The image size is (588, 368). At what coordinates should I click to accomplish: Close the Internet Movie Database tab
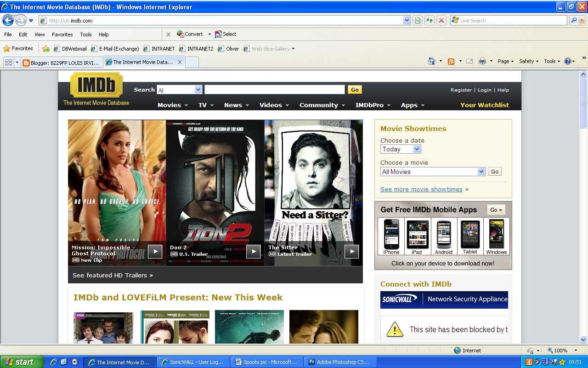pos(180,62)
